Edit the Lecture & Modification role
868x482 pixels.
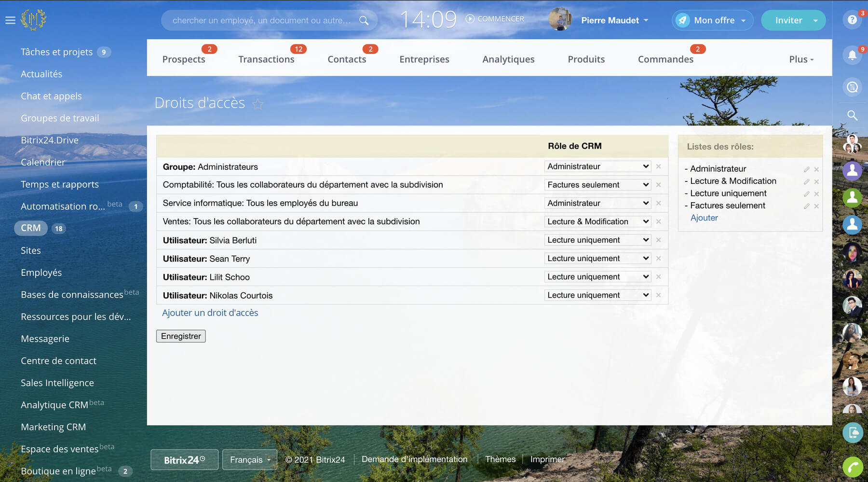[x=806, y=181]
